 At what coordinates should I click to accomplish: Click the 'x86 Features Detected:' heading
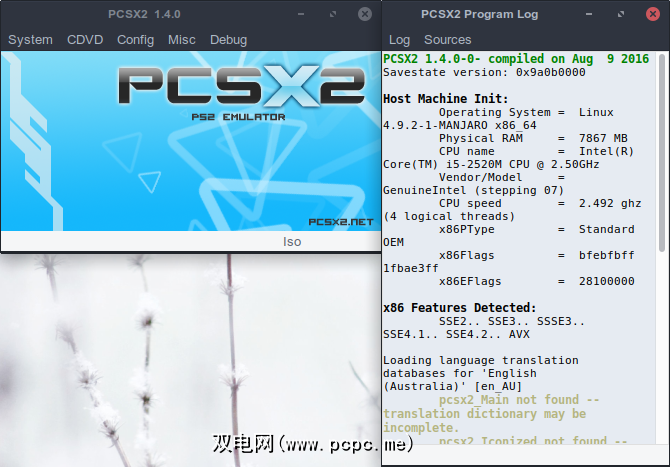(x=459, y=308)
